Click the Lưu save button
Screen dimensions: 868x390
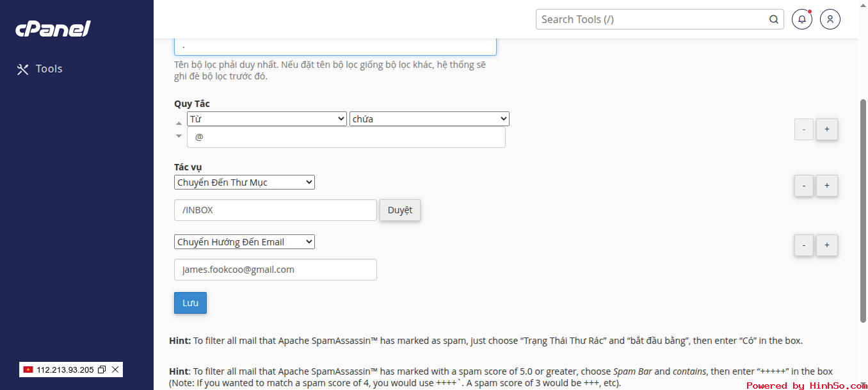pos(190,303)
